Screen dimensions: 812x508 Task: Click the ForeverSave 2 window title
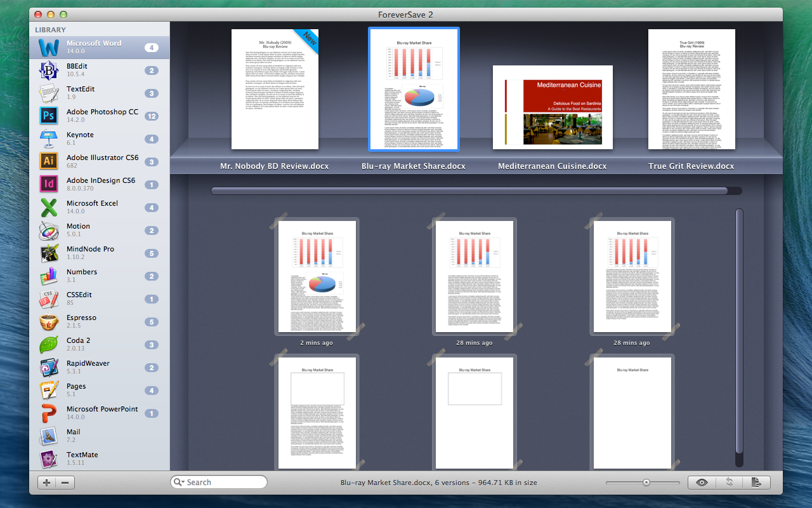click(x=406, y=14)
